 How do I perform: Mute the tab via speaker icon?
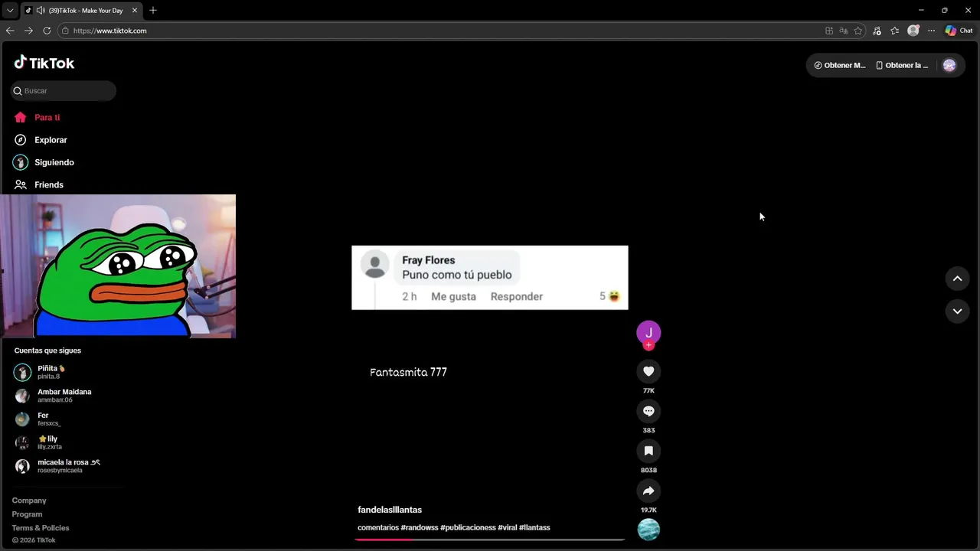(40, 11)
